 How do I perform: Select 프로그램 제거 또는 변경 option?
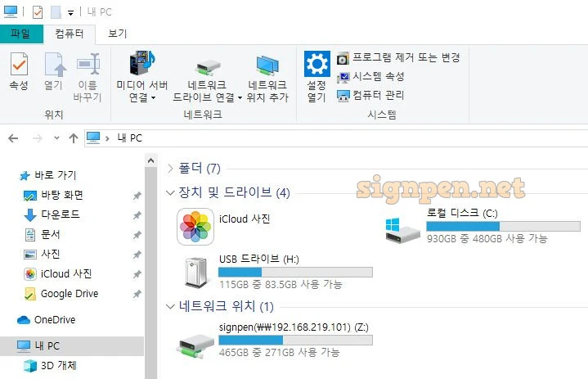(x=398, y=58)
